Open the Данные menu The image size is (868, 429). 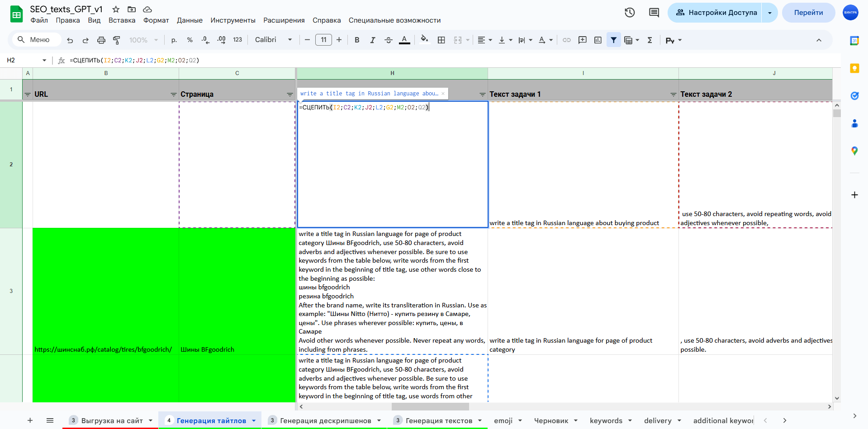(190, 20)
